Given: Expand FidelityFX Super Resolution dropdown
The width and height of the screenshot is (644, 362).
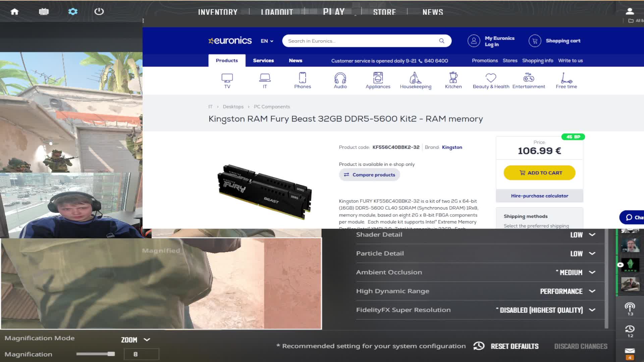Looking at the screenshot, I should tap(592, 310).
